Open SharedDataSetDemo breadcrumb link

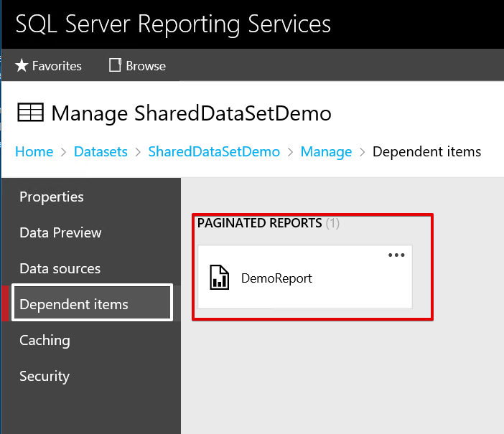[x=214, y=151]
